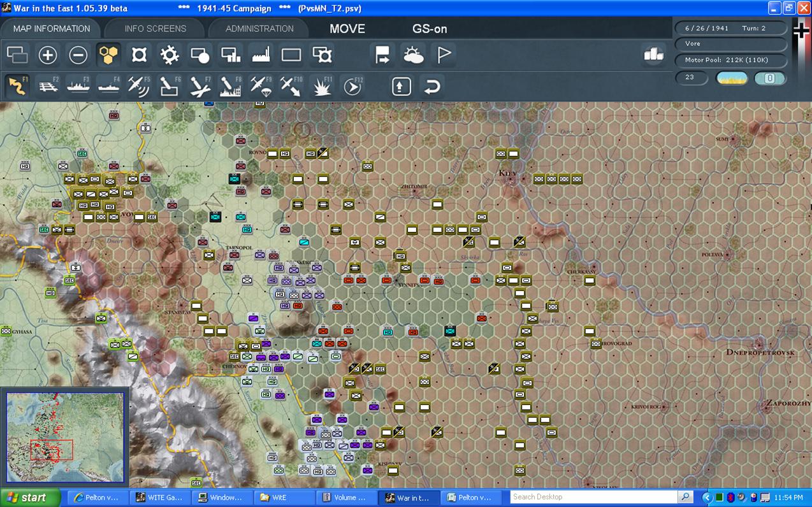Click the sky-and-wheat terrain indicator
This screenshot has width=812, height=507.
732,78
